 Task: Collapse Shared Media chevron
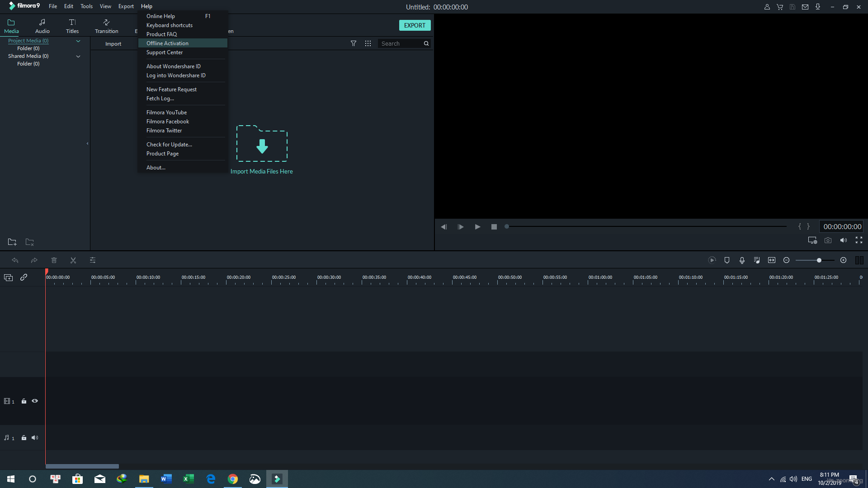(78, 56)
